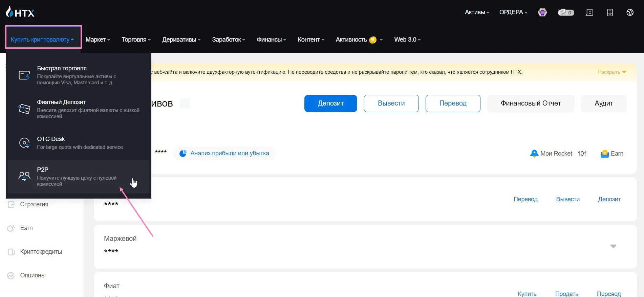Viewport: 644px width, 297px height.
Task: Expand the Маркет menu
Action: point(98,40)
